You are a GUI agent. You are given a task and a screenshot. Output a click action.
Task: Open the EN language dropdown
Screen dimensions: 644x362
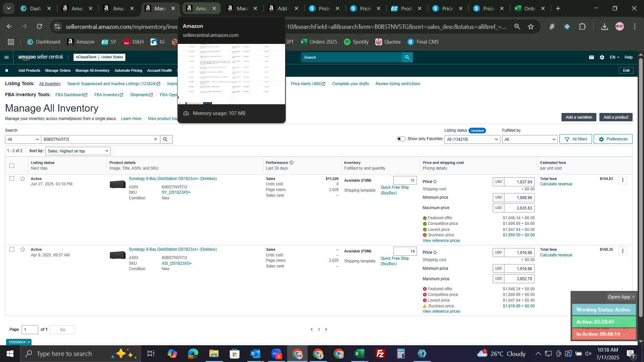[x=614, y=57]
